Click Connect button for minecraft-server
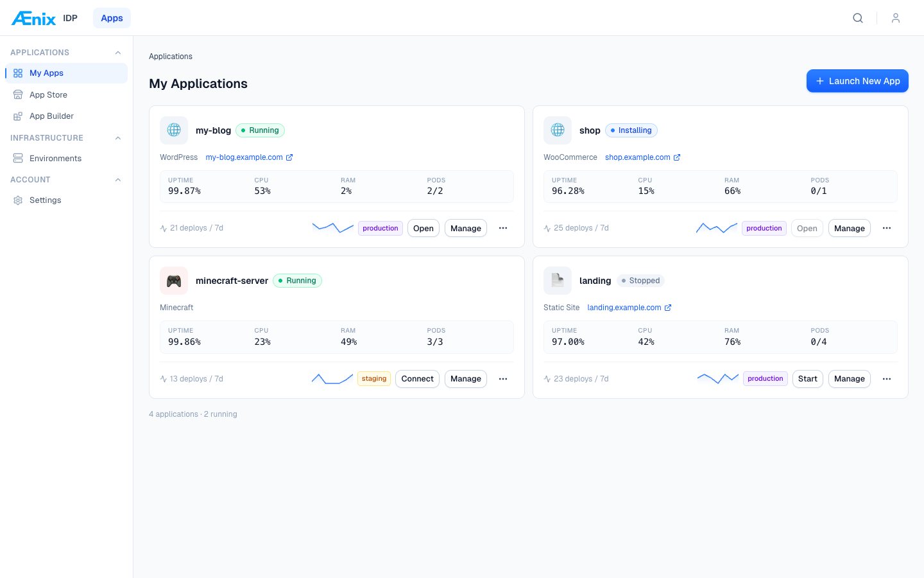 point(418,379)
